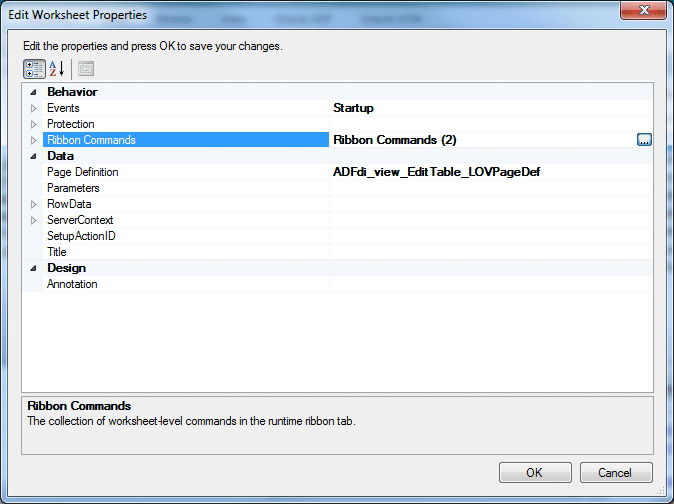
Task: Click the ADFdi_view_EditTable_LOVPageDef value
Action: coord(437,172)
